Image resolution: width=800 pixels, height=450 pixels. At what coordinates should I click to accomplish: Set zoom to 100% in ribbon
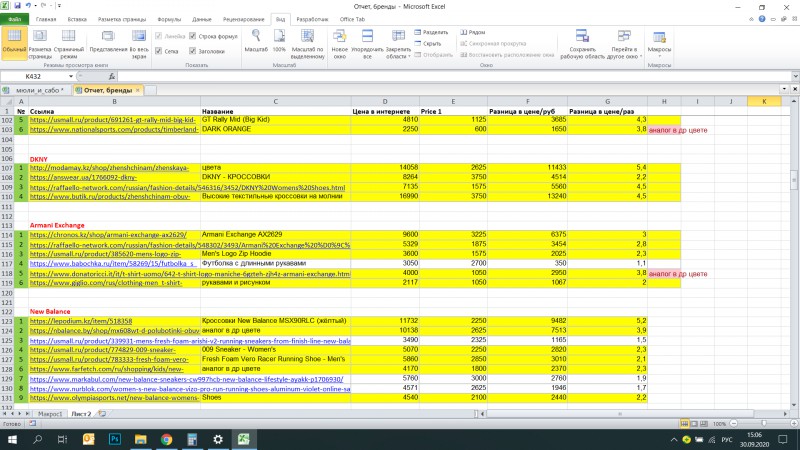[279, 41]
